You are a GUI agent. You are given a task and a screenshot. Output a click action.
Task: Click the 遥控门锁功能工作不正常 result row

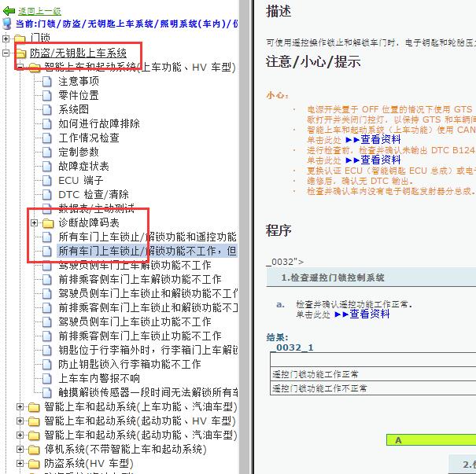pyautogui.click(x=373, y=388)
